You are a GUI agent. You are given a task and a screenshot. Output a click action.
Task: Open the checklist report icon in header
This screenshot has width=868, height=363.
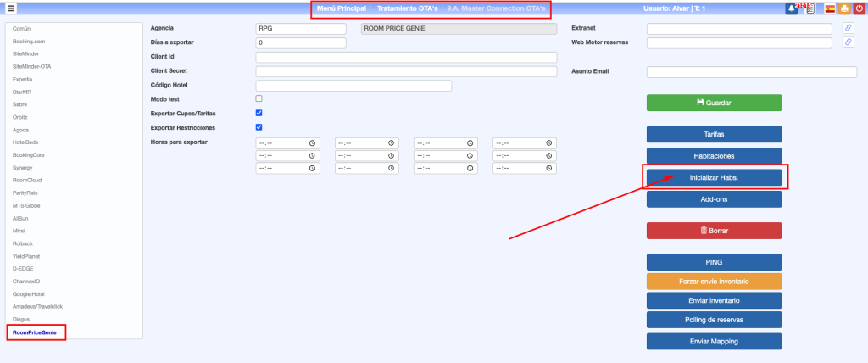coord(810,8)
